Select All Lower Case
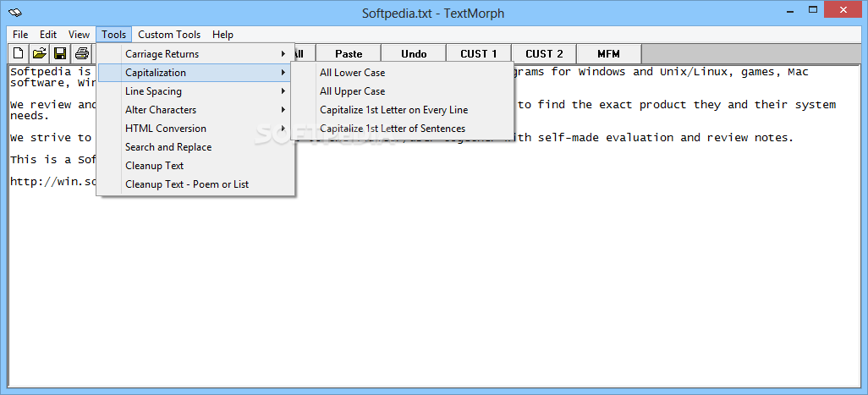 pos(403,73)
